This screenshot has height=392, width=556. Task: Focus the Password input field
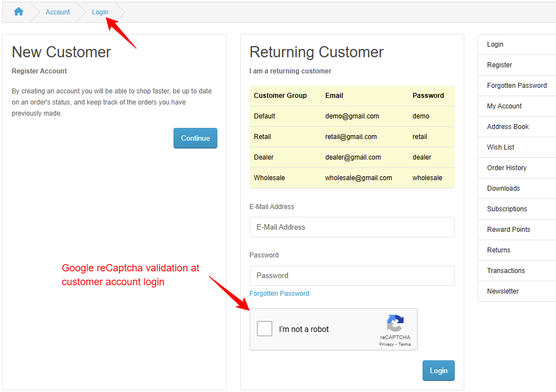click(352, 276)
